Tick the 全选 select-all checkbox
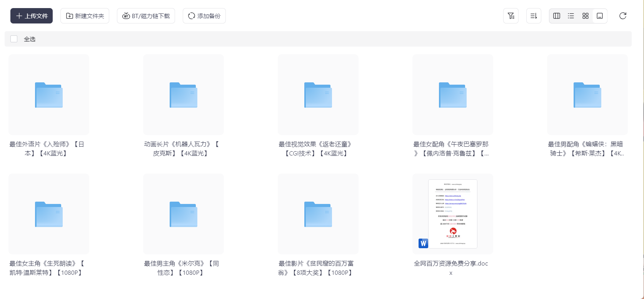 pos(14,39)
